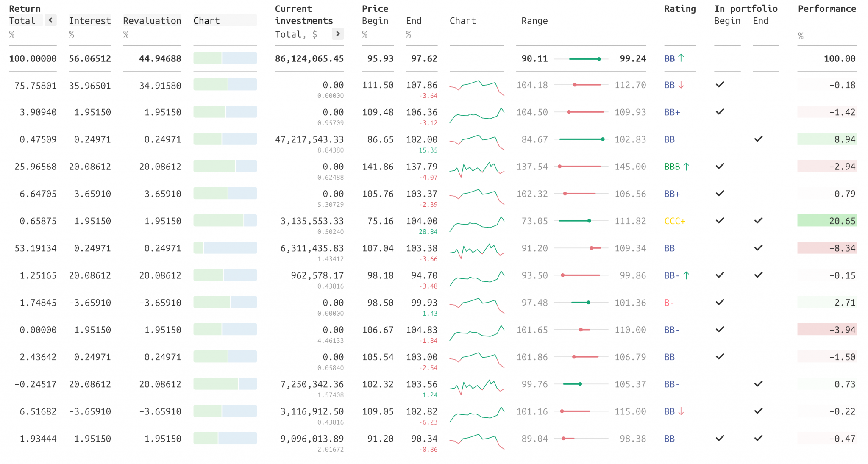
Task: Toggle the portfolio End checkmark in B- … no, BB- 102.32 row
Action: 758,384
